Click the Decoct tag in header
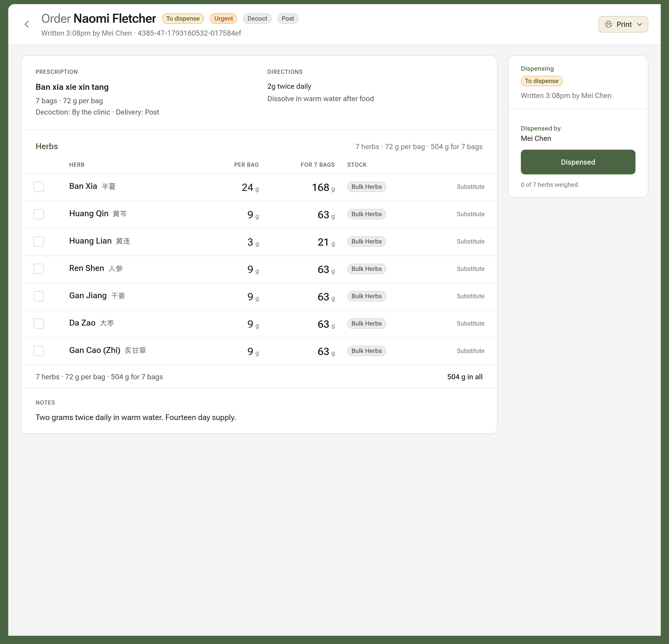This screenshot has height=644, width=669. pos(257,18)
